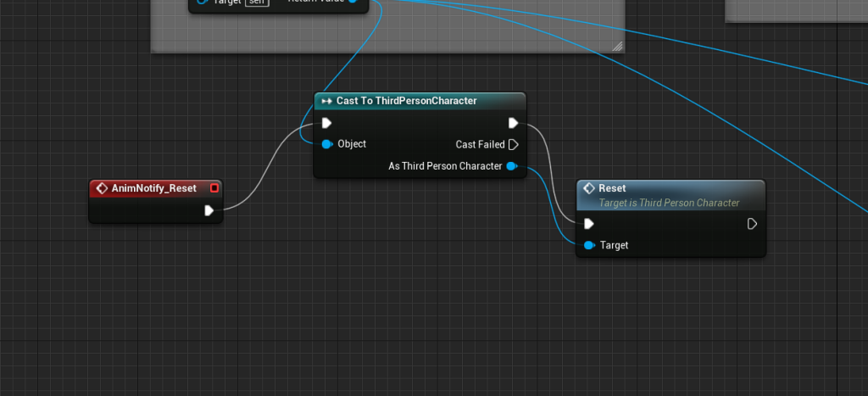Viewport: 868px width, 396px height.
Task: Click the Cast node's execution input pin
Action: 326,123
